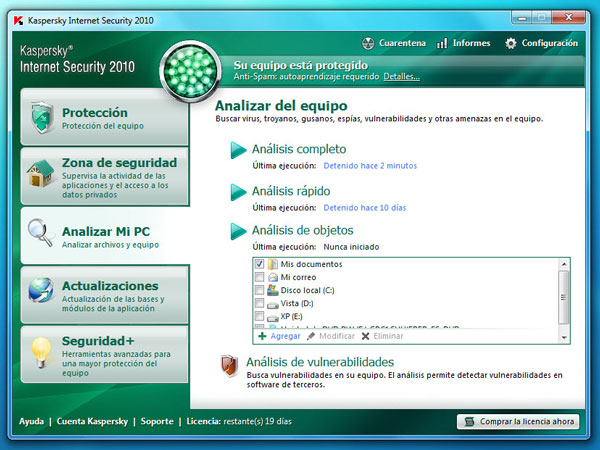The image size is (600, 450).
Task: Click the Agregar link
Action: 285,336
